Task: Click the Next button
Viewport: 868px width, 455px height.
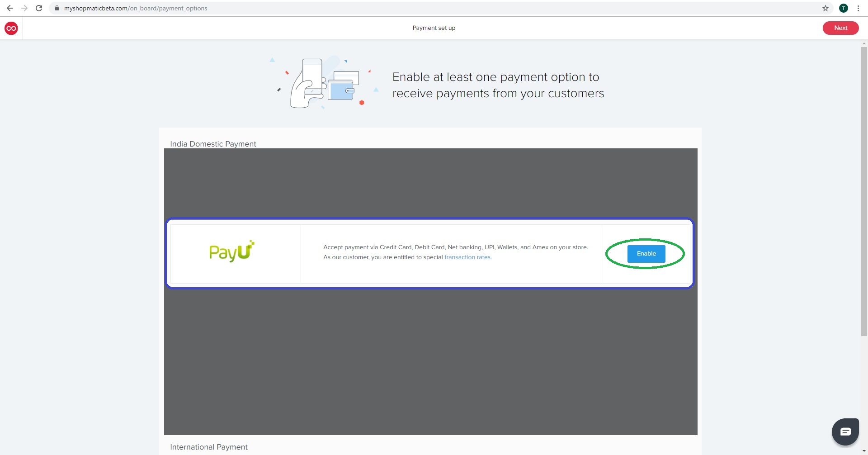Action: 840,28
